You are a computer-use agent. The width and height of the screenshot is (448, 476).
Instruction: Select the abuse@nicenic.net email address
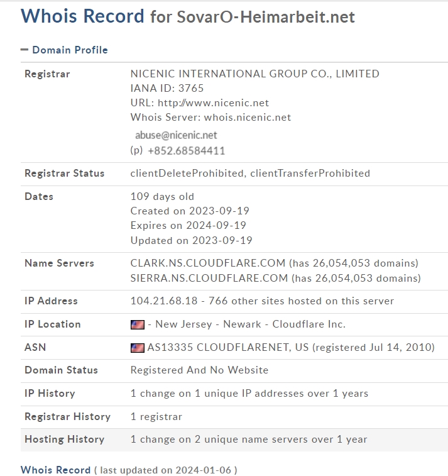pyautogui.click(x=176, y=135)
